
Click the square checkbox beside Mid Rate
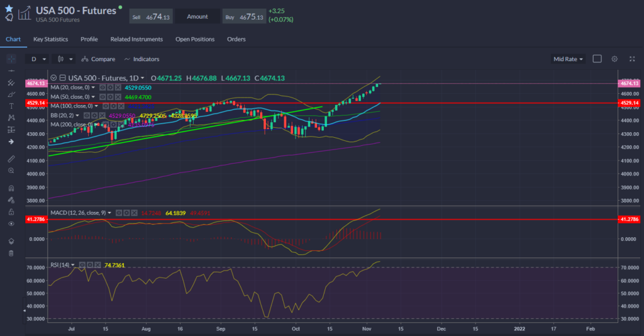(x=597, y=59)
